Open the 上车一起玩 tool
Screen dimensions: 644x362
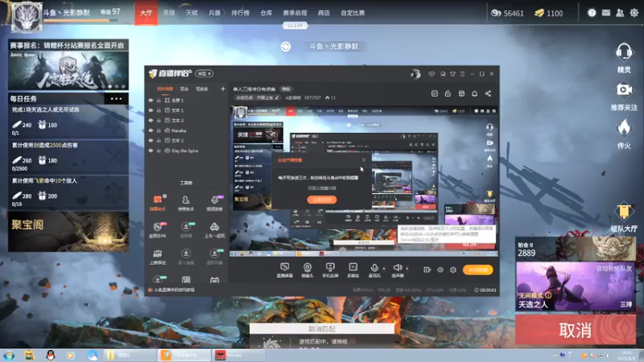[214, 230]
